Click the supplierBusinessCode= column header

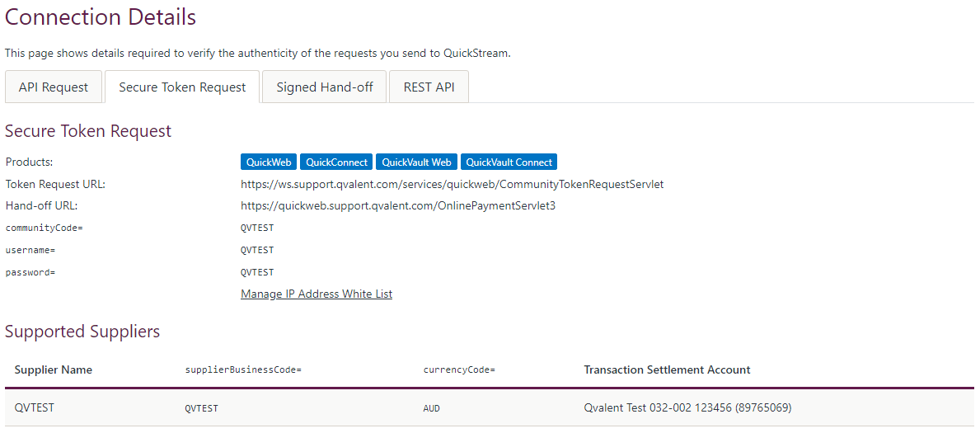click(243, 369)
